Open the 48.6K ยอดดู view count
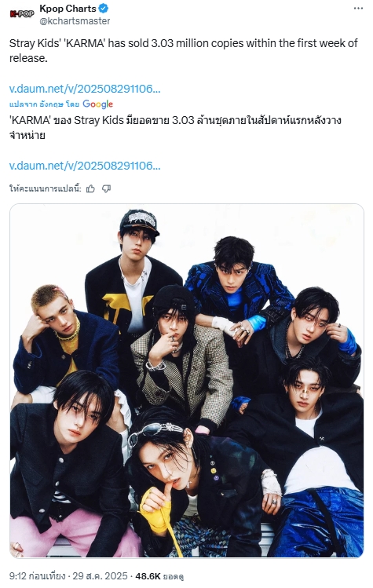The height and width of the screenshot is (588, 373). coord(159,576)
